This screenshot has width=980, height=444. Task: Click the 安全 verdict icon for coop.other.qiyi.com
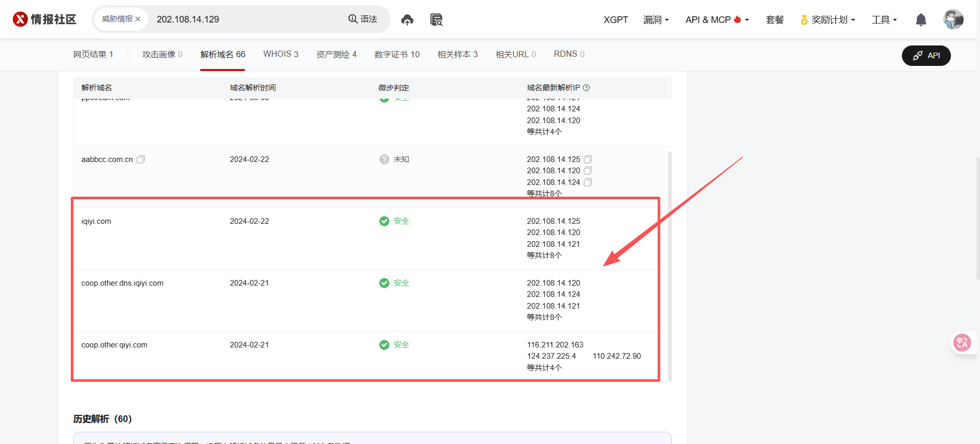[x=384, y=345]
